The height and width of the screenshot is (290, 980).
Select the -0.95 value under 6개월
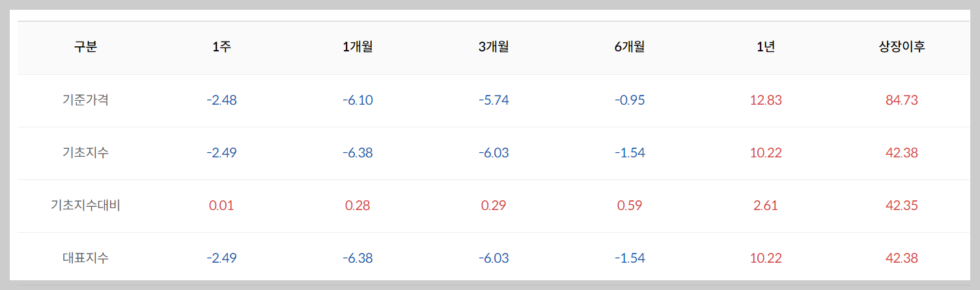point(630,101)
